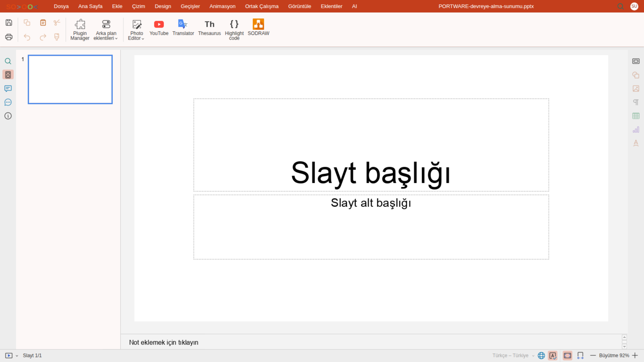Expand slideshow start options arrow
The width and height of the screenshot is (644, 362).
(x=17, y=356)
